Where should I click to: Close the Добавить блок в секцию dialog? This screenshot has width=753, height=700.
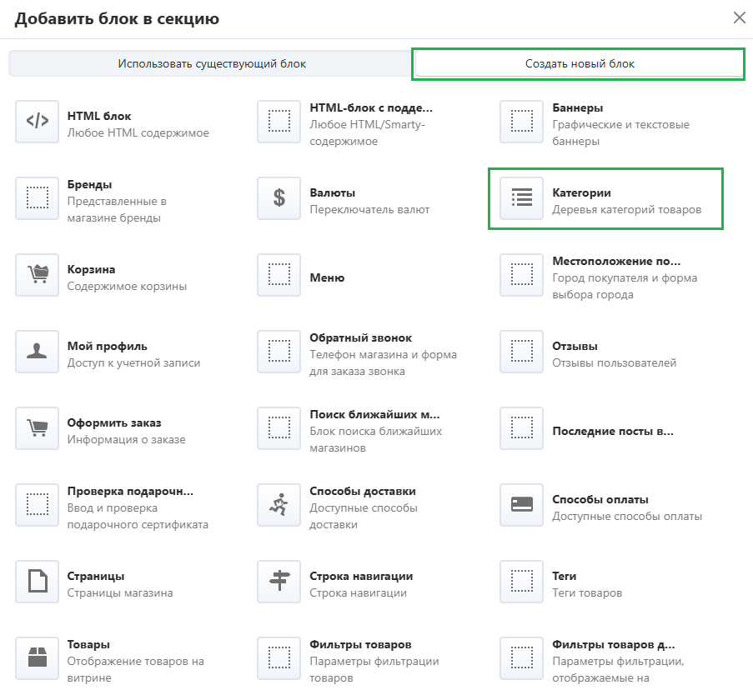tap(739, 17)
